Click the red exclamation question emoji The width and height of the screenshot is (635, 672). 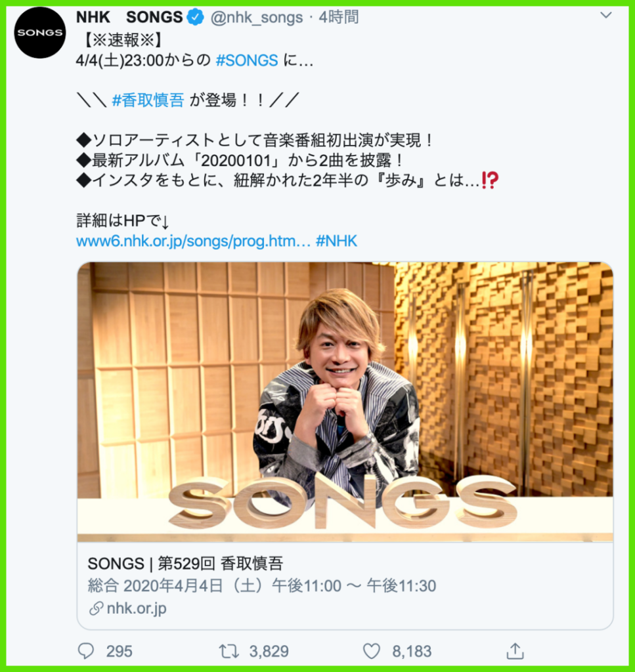[x=490, y=180]
